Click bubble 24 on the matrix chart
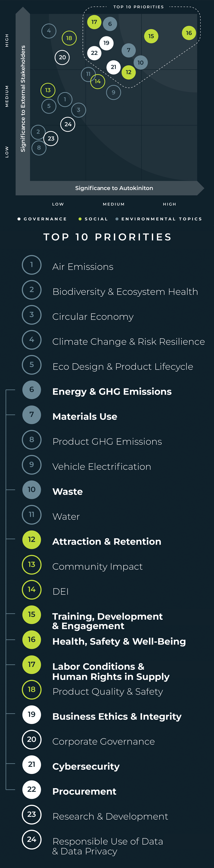This screenshot has height=868, width=214. coord(68,124)
